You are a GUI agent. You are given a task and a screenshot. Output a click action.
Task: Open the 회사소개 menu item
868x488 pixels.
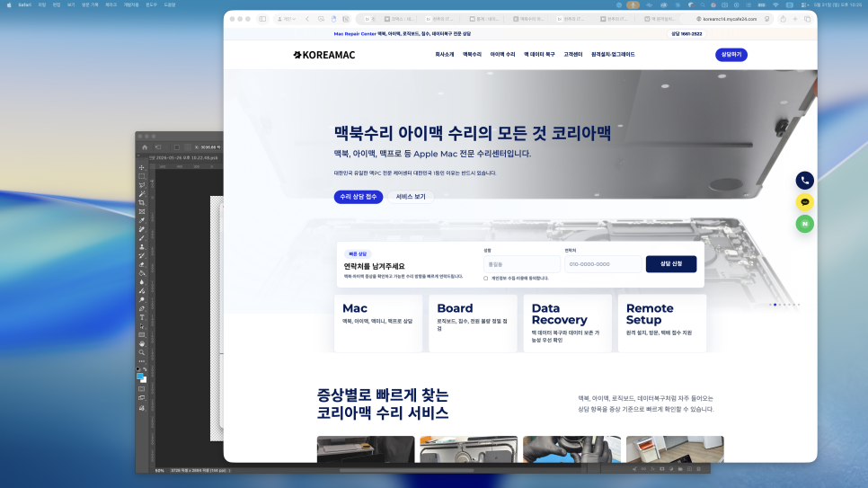tap(444, 54)
